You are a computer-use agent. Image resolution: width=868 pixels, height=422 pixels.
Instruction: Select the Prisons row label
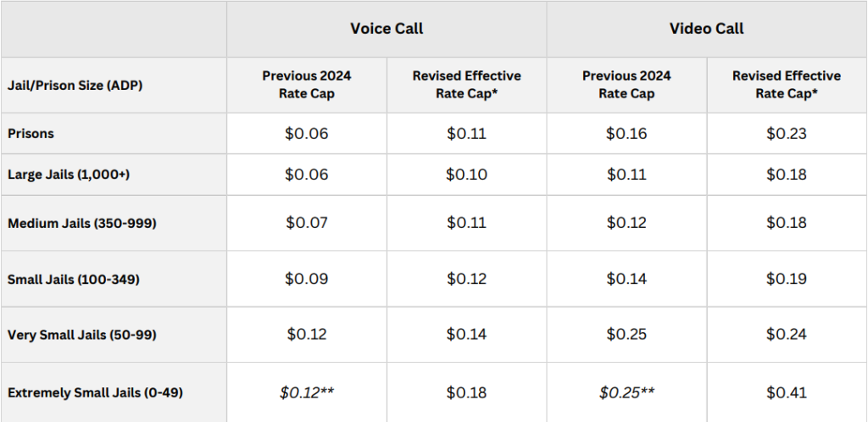(31, 134)
